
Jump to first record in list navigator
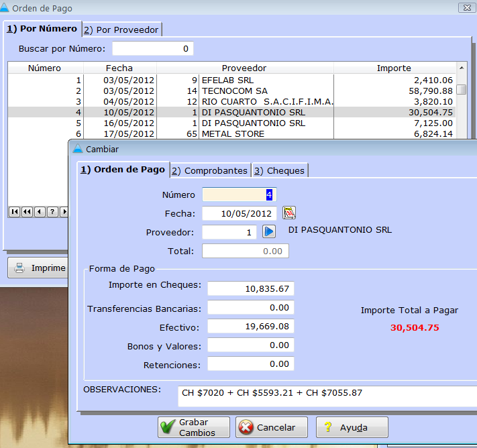coord(14,212)
